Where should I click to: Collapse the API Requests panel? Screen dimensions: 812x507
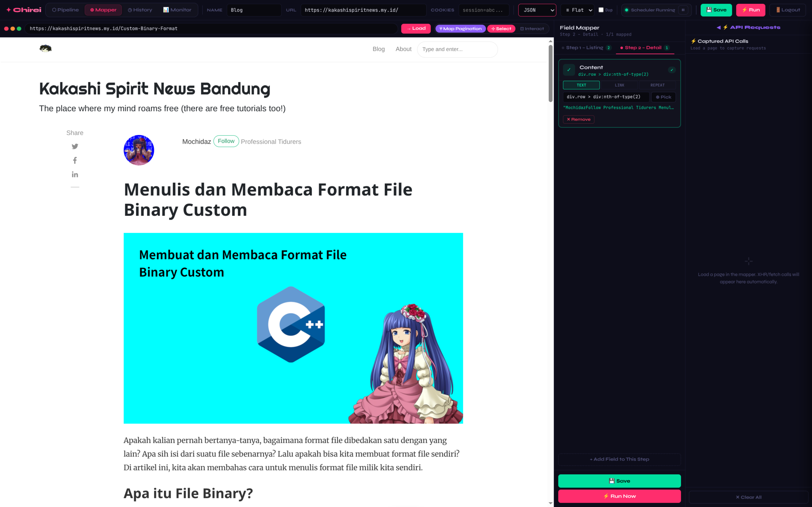[x=719, y=27]
